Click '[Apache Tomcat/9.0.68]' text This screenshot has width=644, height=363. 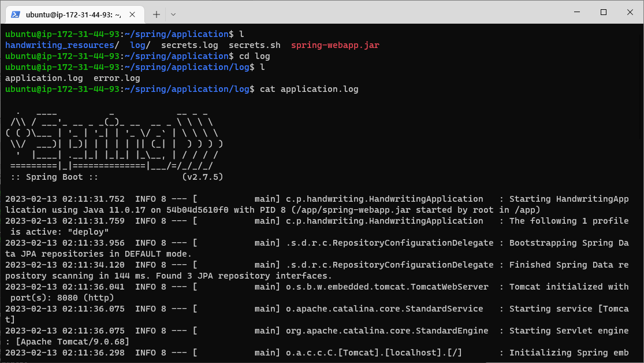point(73,342)
